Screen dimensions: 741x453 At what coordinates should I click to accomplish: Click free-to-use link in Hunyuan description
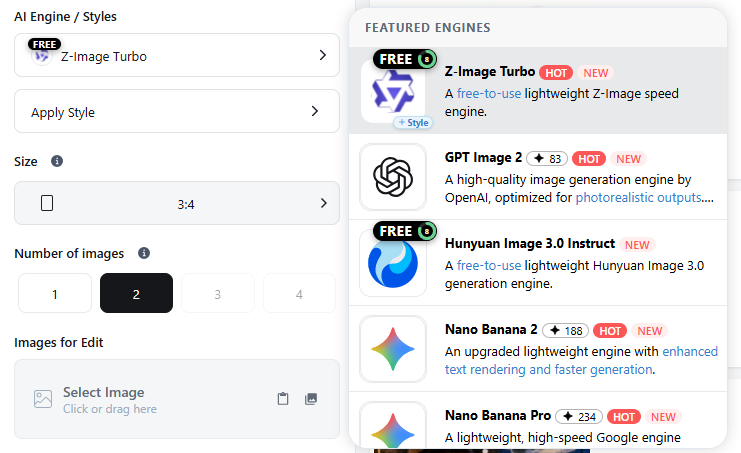(489, 265)
